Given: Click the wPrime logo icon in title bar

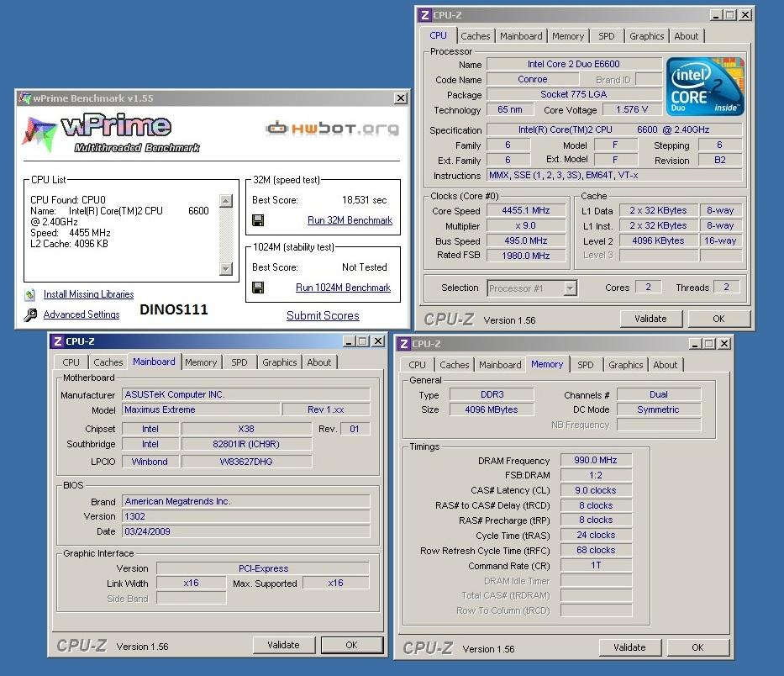Looking at the screenshot, I should click(x=25, y=98).
